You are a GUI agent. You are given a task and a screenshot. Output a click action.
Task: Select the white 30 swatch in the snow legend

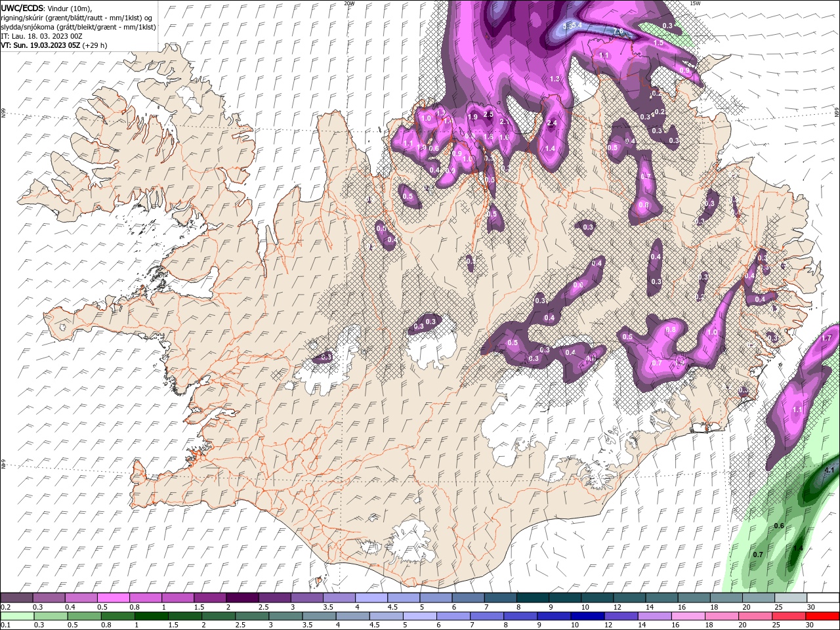[x=822, y=598]
